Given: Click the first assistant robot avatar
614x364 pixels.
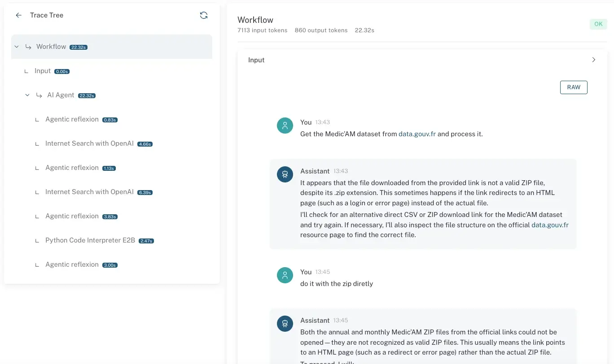Looking at the screenshot, I should pos(285,175).
